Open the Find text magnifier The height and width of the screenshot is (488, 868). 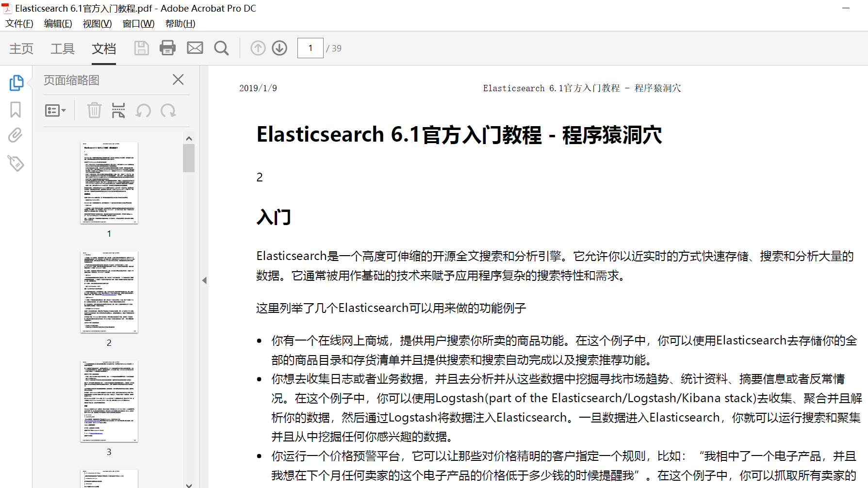221,48
